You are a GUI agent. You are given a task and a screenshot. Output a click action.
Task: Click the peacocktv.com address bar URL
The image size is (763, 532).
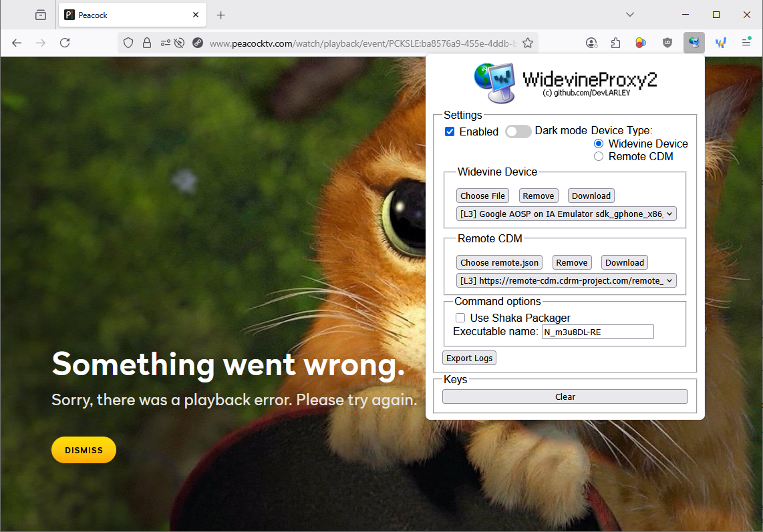[x=363, y=43]
